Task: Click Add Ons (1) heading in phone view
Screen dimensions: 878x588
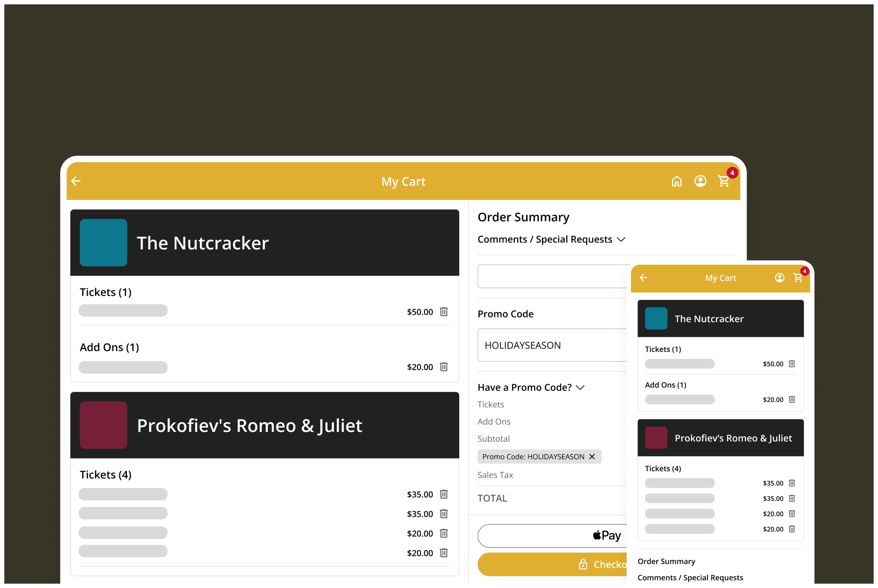Action: pos(665,385)
